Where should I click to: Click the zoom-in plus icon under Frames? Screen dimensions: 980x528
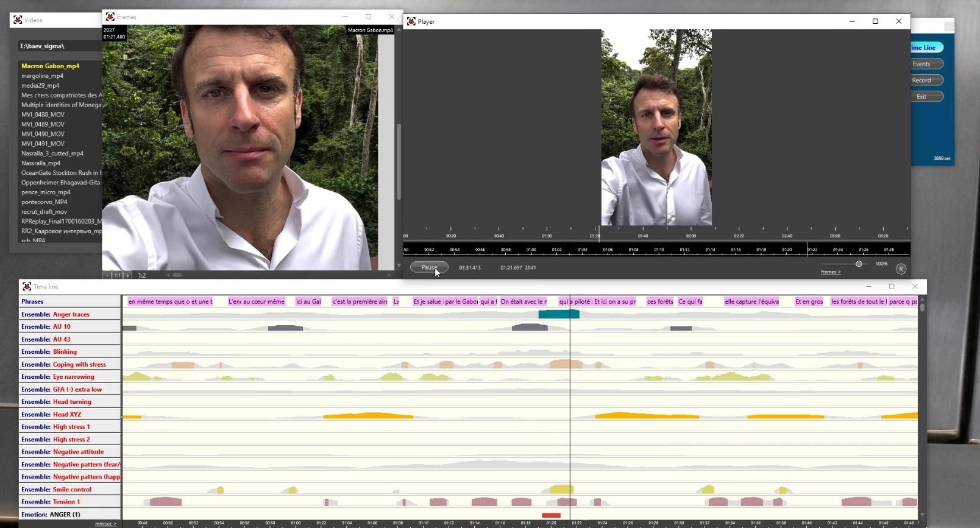(127, 275)
